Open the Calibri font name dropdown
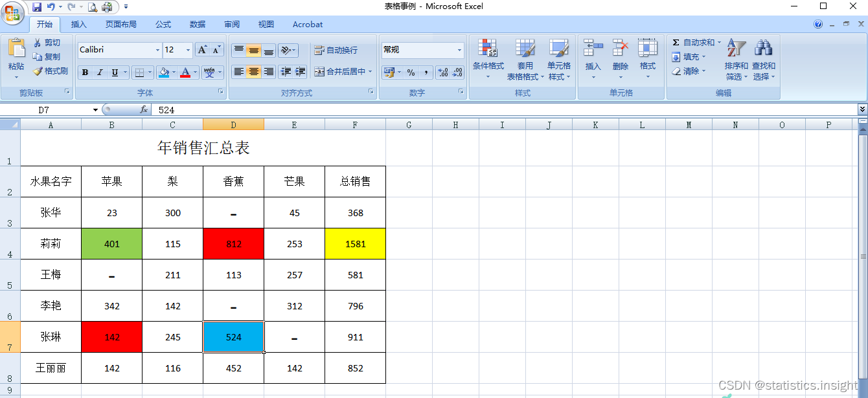Screen dimensions: 868x398 tap(157, 50)
